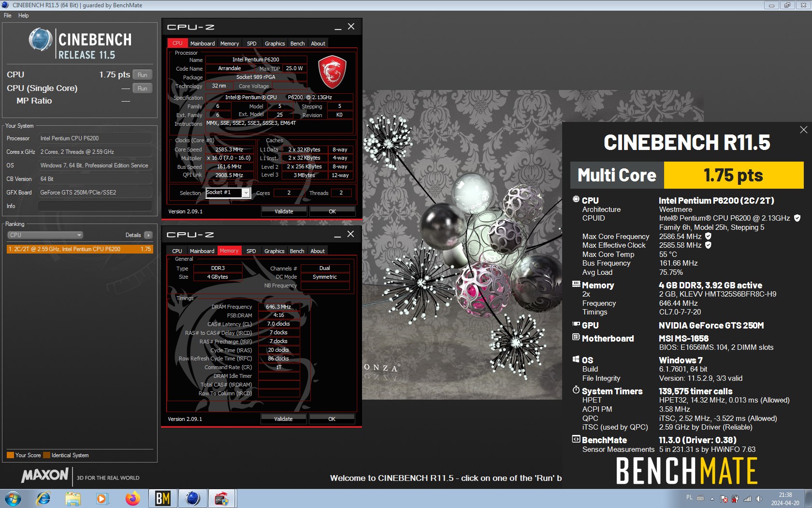Open About tab in upper CPU-Z window

tap(318, 44)
